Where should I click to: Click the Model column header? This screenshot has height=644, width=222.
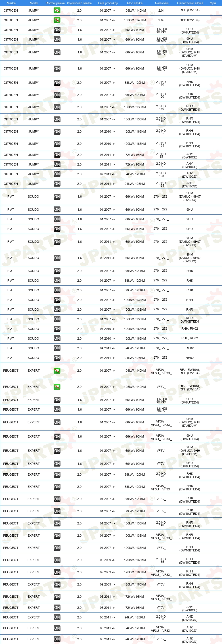34,3
